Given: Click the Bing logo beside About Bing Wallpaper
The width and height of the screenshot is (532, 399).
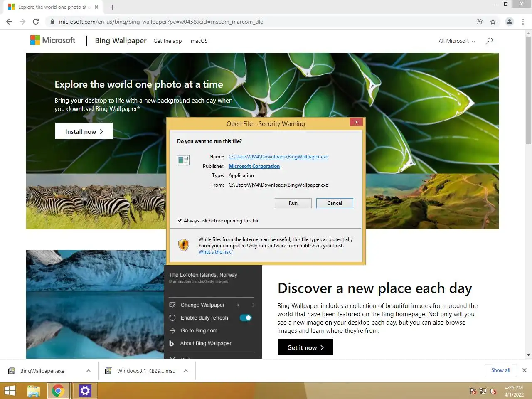Looking at the screenshot, I should pos(172,343).
